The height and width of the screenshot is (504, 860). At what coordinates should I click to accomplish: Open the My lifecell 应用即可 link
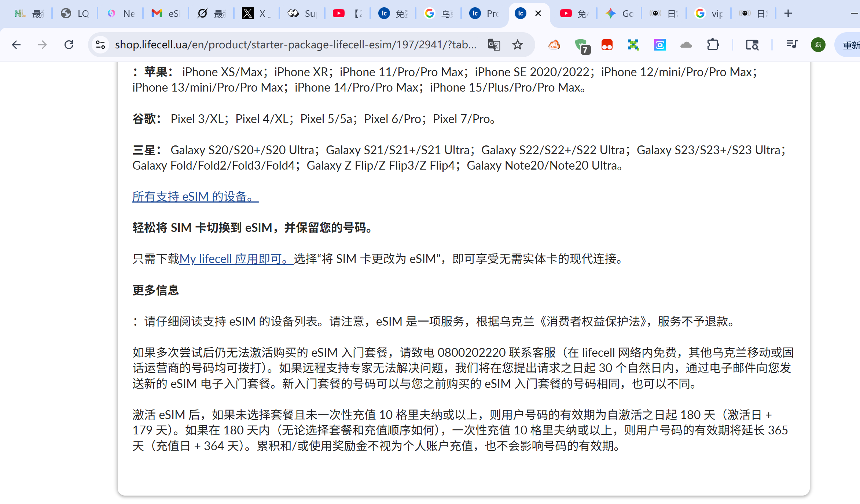(236, 259)
